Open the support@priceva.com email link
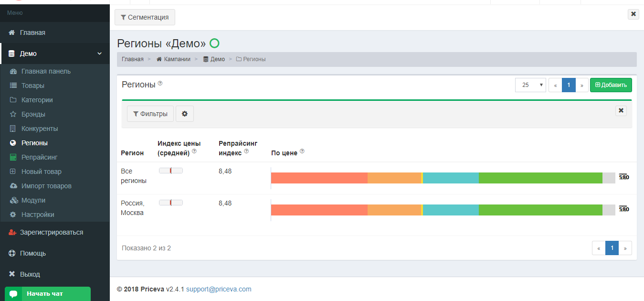This screenshot has height=301, width=644. click(219, 289)
